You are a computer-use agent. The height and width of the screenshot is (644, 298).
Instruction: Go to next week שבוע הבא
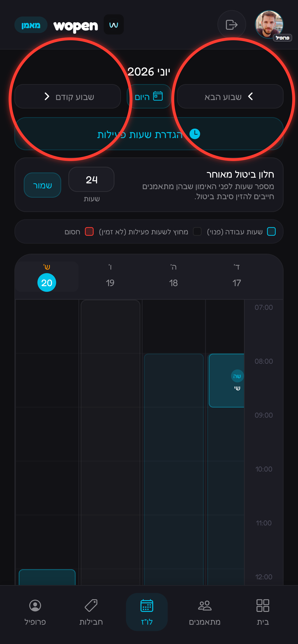tap(230, 97)
